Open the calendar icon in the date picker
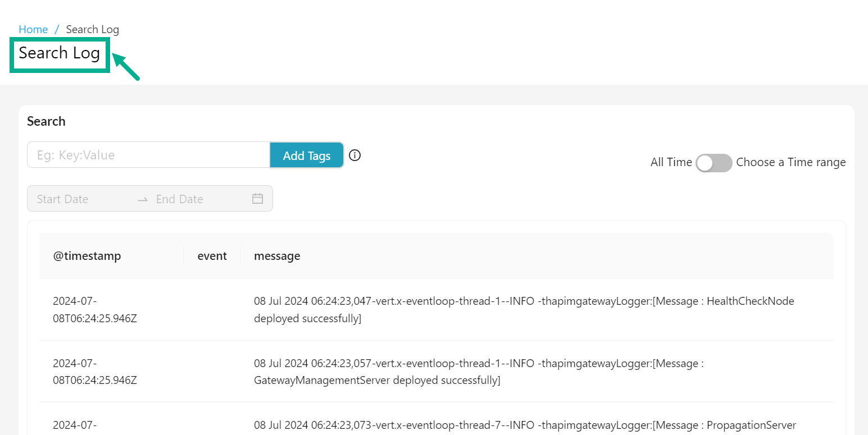Viewport: 868px width, 435px height. click(x=257, y=199)
